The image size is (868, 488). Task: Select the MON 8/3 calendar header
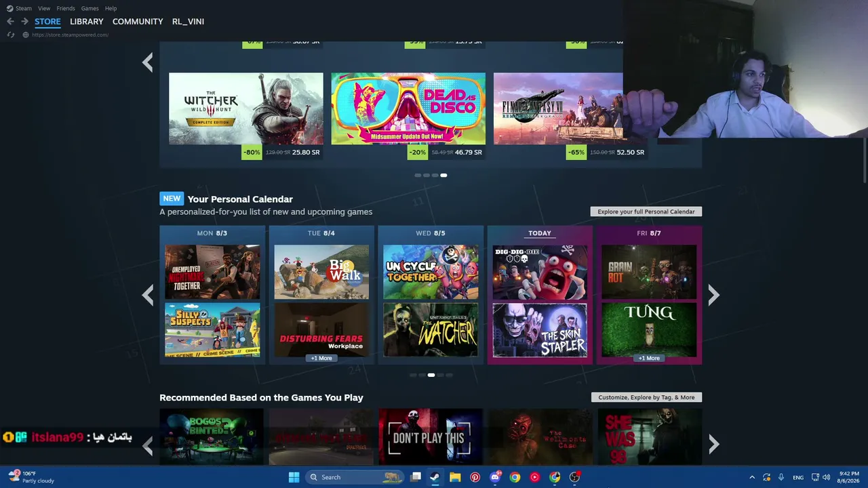(212, 233)
